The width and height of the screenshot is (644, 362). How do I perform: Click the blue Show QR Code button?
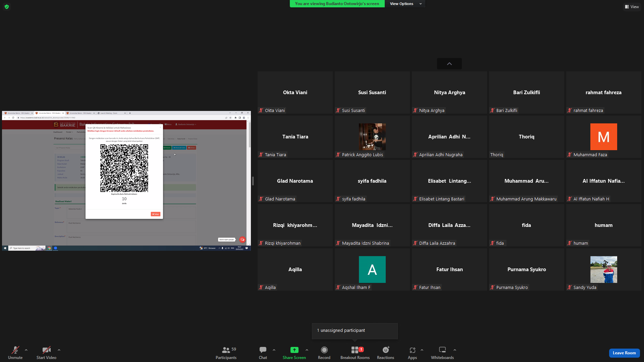pos(179,148)
